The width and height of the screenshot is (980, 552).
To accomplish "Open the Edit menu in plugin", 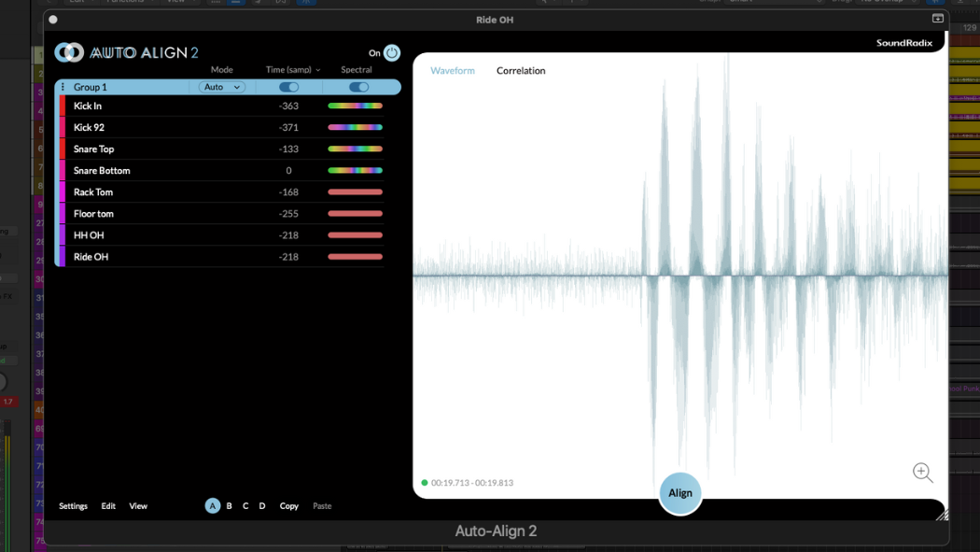I will tap(108, 505).
